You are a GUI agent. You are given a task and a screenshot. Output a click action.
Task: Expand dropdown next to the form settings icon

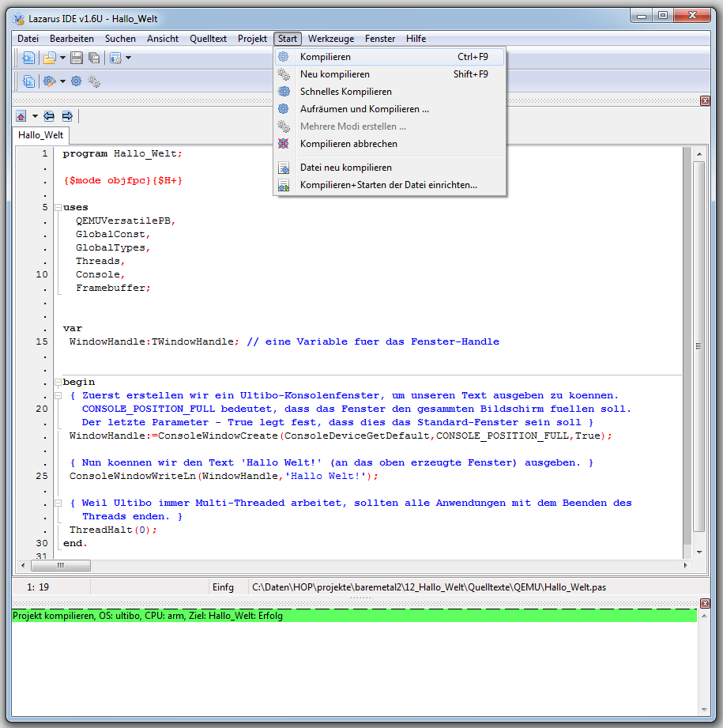click(128, 58)
